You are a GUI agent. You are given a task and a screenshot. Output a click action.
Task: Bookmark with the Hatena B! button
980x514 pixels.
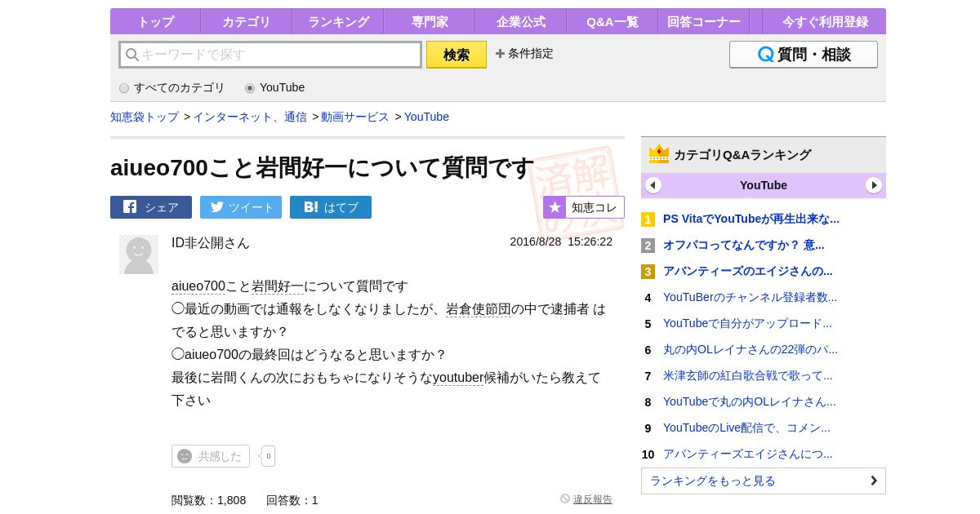331,207
